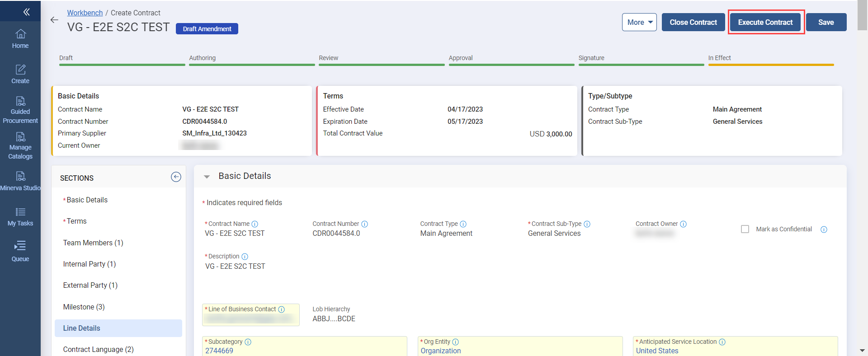868x356 pixels.
Task: Open Guided Procurement in the sidebar
Action: [x=20, y=110]
